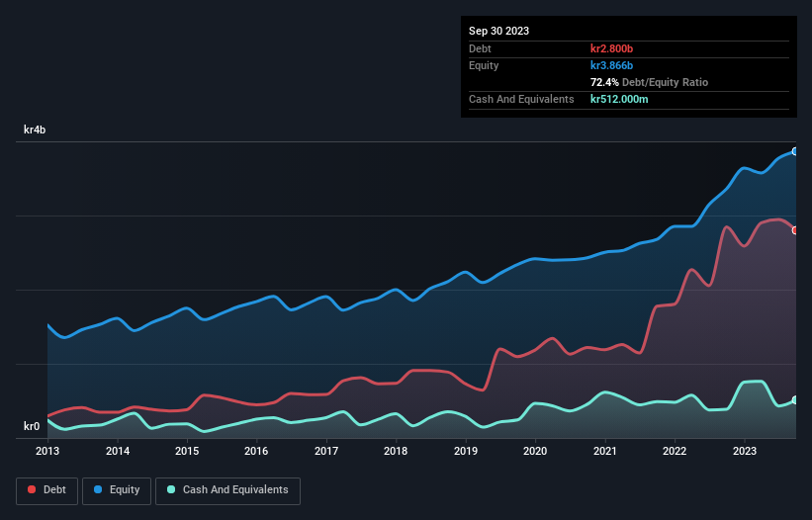Click the Equity row label in tooltip
812x520 pixels.
484,65
